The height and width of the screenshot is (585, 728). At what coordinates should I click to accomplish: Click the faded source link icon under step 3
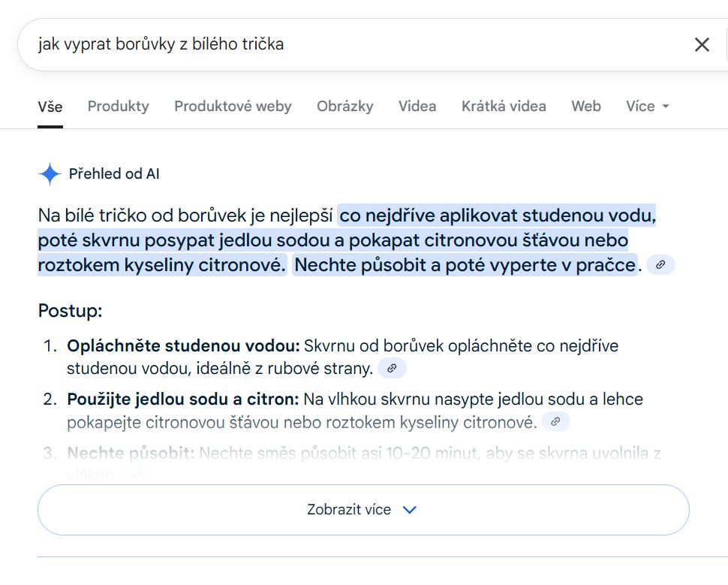click(x=137, y=475)
